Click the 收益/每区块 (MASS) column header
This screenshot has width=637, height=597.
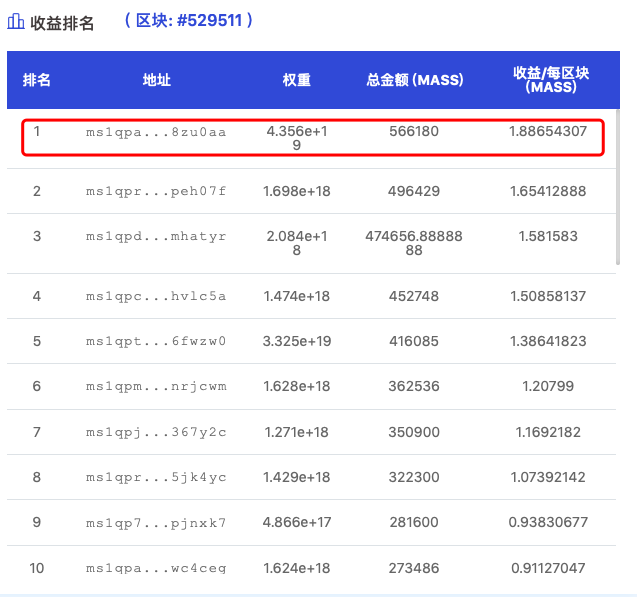pos(551,80)
